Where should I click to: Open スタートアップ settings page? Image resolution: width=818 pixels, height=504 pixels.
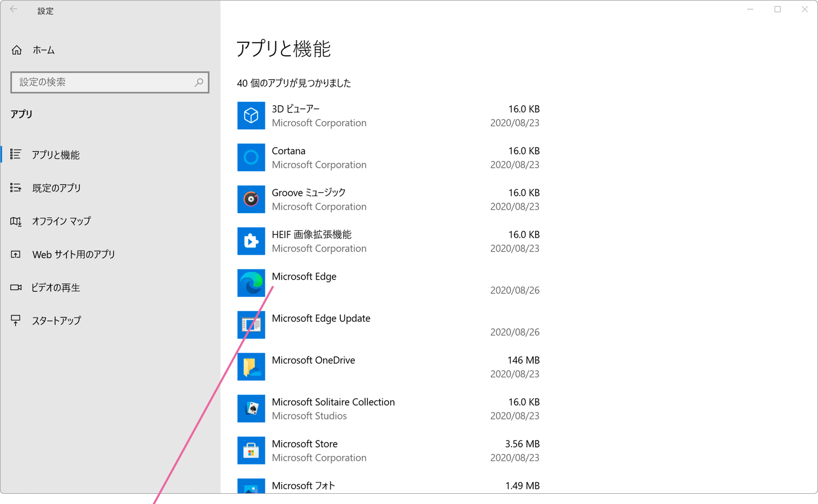pos(56,321)
